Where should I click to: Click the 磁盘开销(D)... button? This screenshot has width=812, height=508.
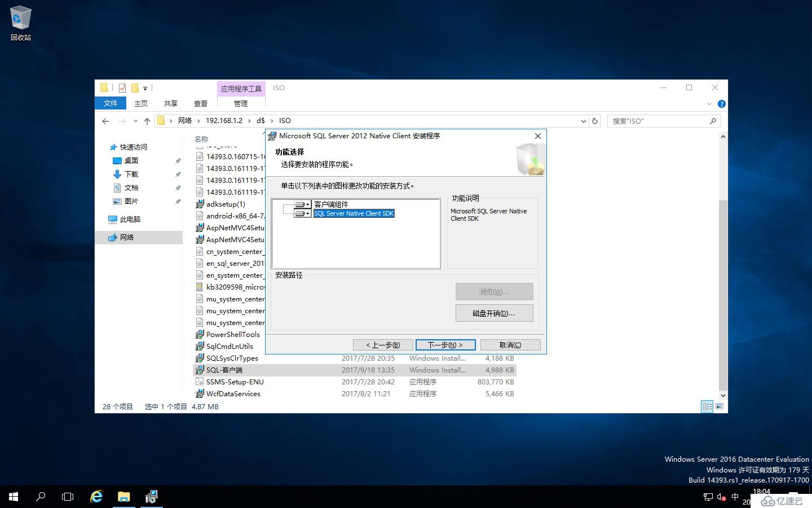[x=494, y=313]
